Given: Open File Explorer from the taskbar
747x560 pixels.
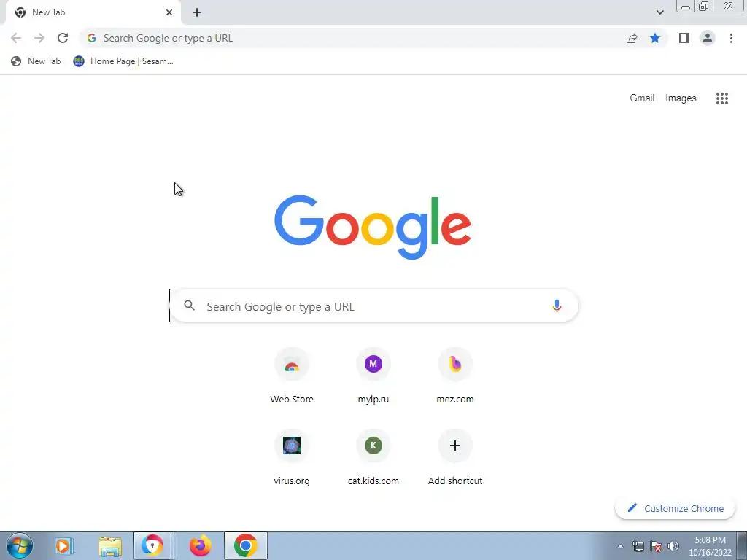Looking at the screenshot, I should click(110, 545).
